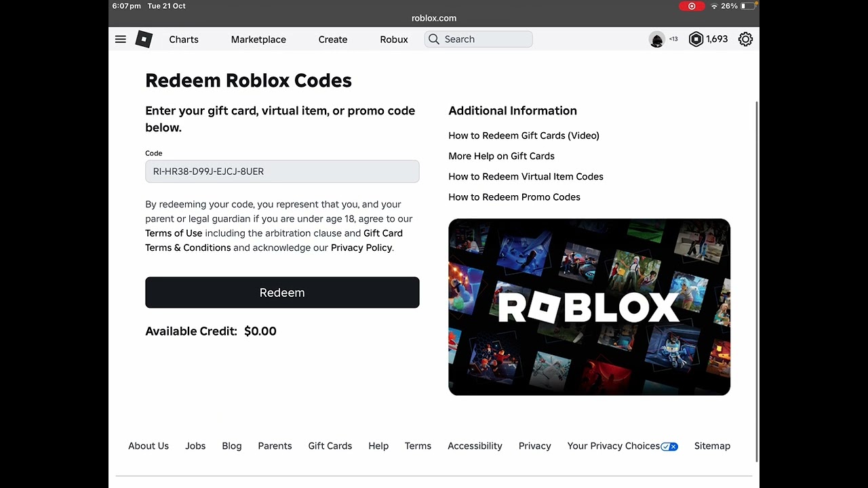Open the hamburger navigation menu
The width and height of the screenshot is (868, 488).
tap(121, 39)
